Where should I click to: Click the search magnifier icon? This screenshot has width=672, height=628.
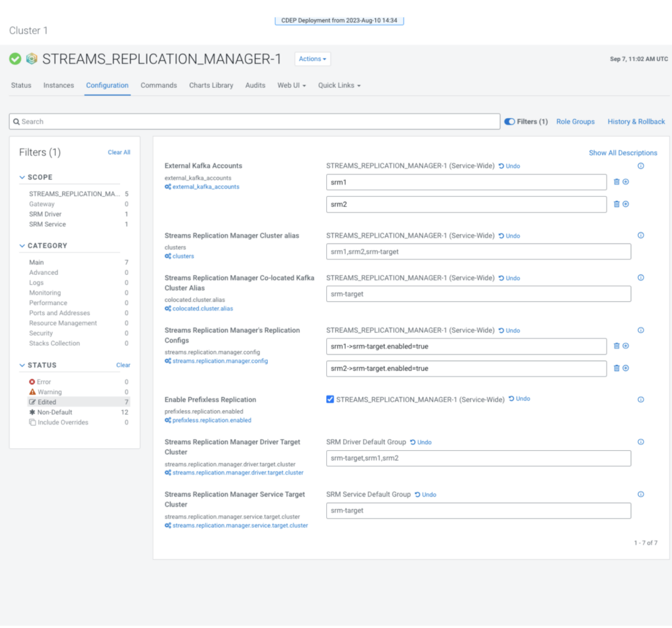tap(17, 121)
